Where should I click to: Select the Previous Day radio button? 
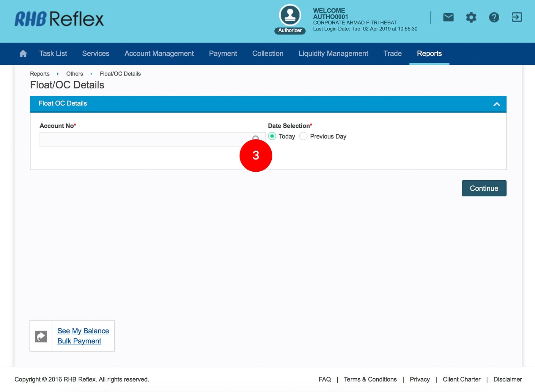pyautogui.click(x=303, y=136)
